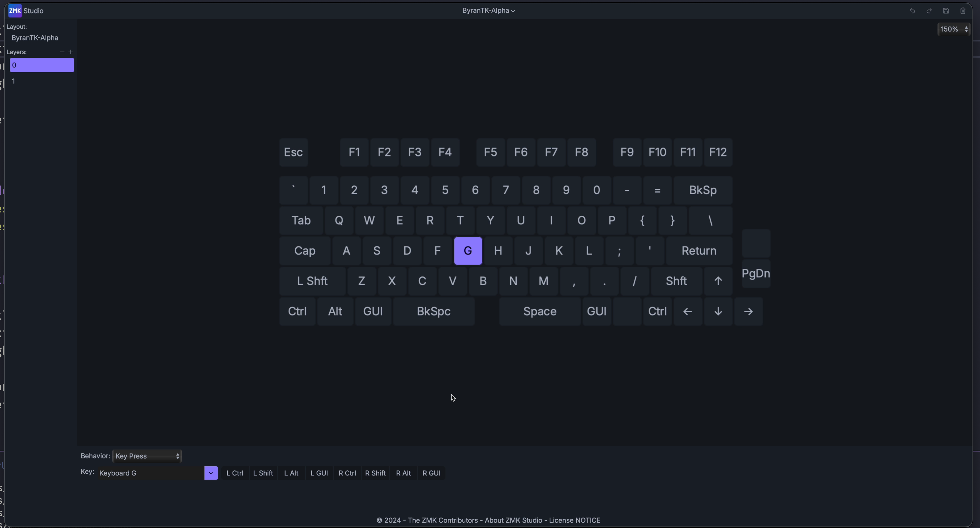Select the right arrow key
980x528 pixels.
(x=749, y=312)
